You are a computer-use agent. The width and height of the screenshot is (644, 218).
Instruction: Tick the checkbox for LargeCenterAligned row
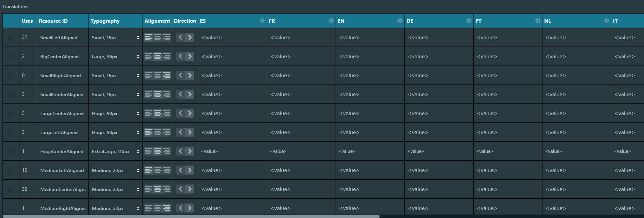(x=11, y=113)
